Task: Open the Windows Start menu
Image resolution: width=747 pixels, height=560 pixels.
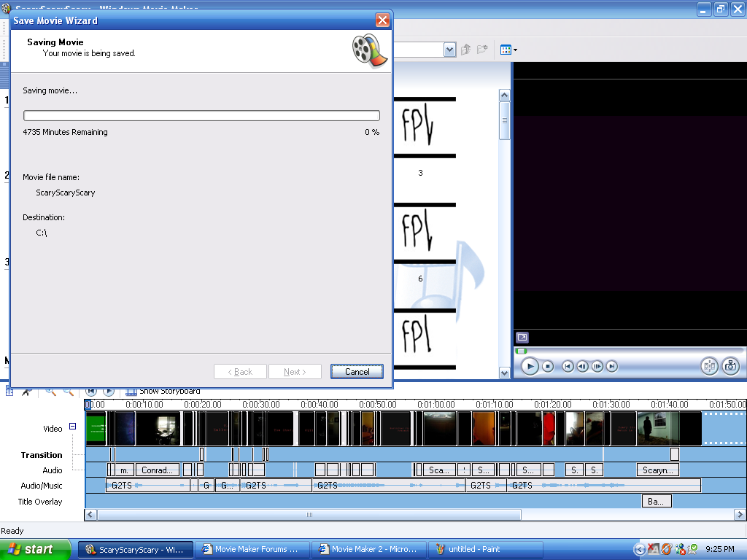Action: (31, 549)
